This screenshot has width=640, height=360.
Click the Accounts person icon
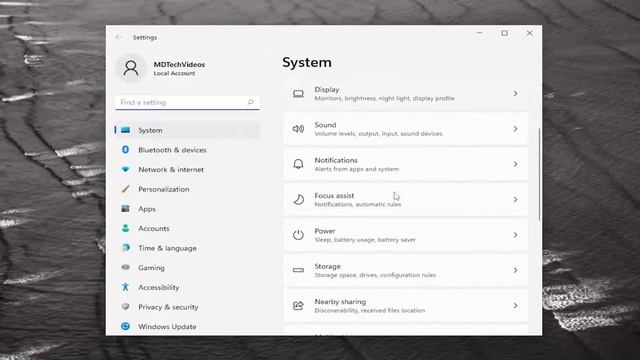click(125, 228)
